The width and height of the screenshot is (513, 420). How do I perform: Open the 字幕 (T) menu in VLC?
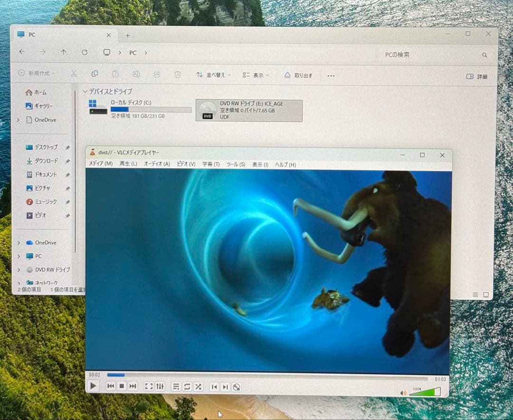tap(211, 164)
